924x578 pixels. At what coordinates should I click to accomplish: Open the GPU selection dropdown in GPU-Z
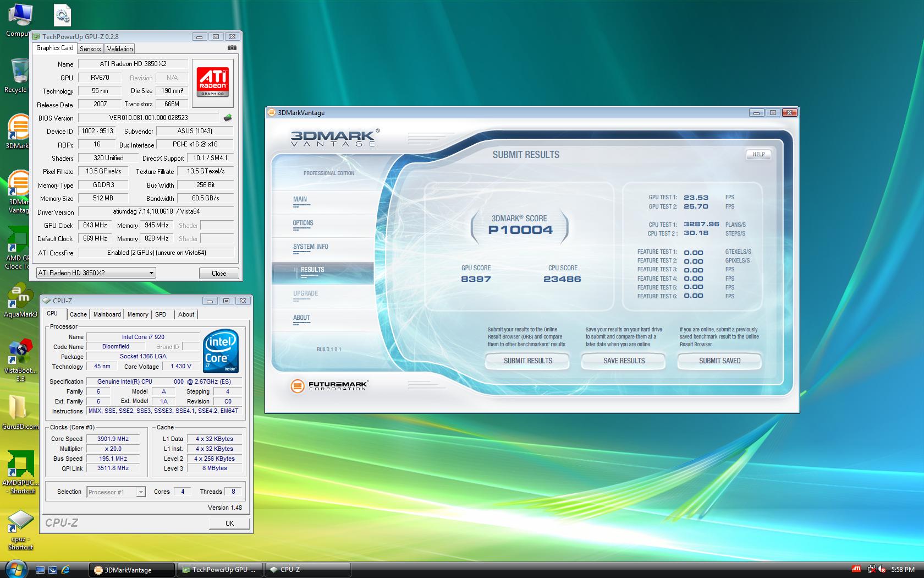pyautogui.click(x=96, y=273)
